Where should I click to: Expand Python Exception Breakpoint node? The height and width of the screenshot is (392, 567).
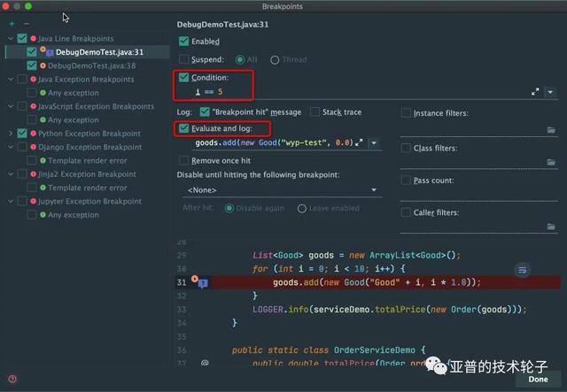click(x=11, y=134)
